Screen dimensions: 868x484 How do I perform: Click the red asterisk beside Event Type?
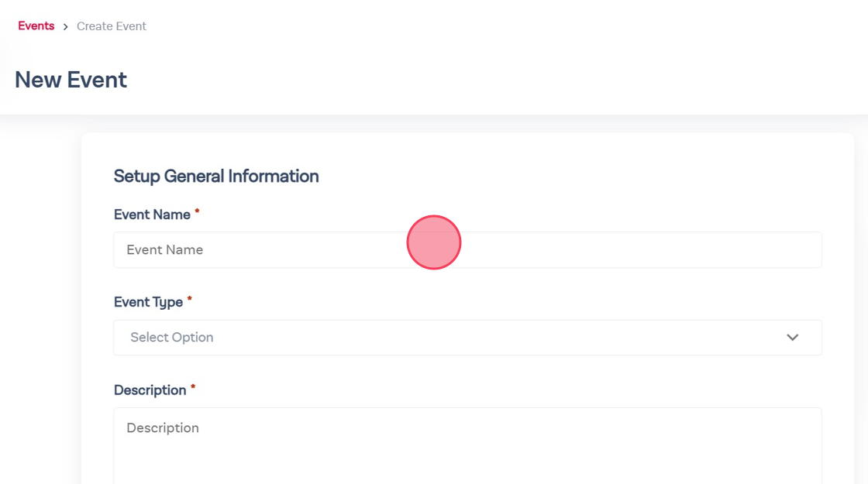pos(190,299)
